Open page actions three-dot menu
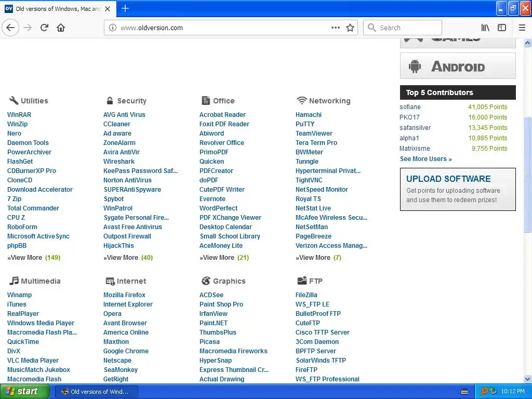The image size is (532, 399). [x=335, y=28]
